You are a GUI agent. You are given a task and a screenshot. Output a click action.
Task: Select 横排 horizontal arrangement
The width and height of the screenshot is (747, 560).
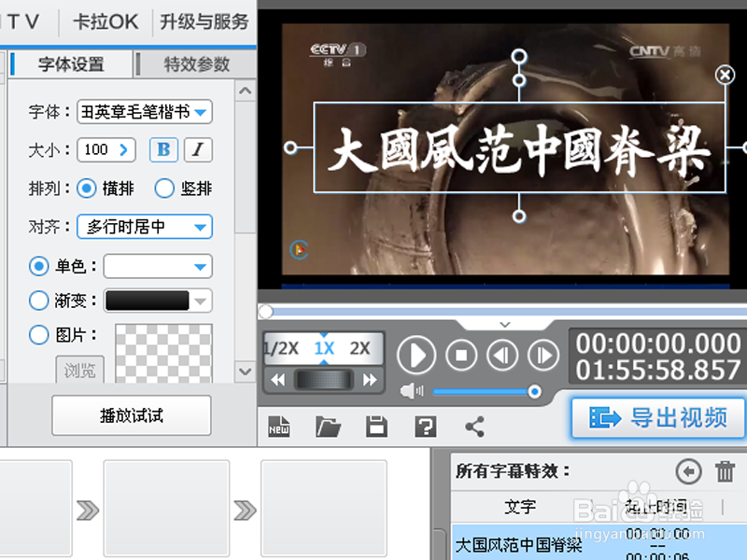click(86, 189)
